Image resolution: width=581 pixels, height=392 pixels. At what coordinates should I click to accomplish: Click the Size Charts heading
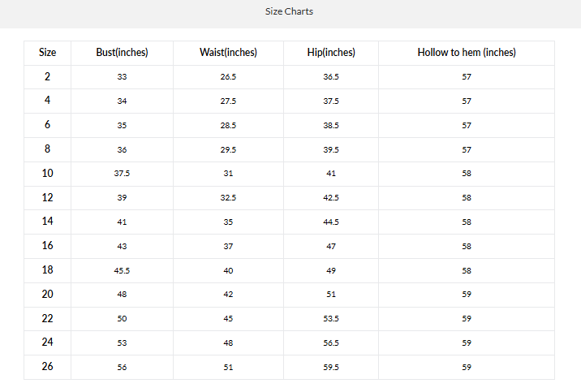point(289,11)
